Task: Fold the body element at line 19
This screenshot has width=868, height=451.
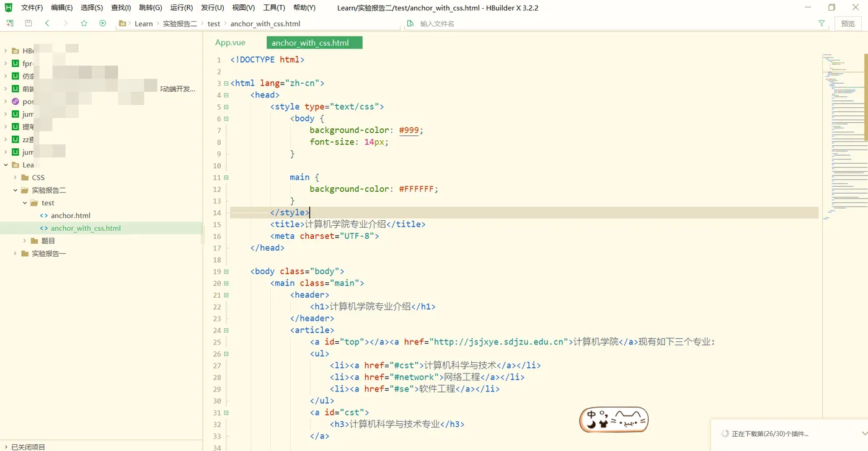Action: [x=226, y=272]
